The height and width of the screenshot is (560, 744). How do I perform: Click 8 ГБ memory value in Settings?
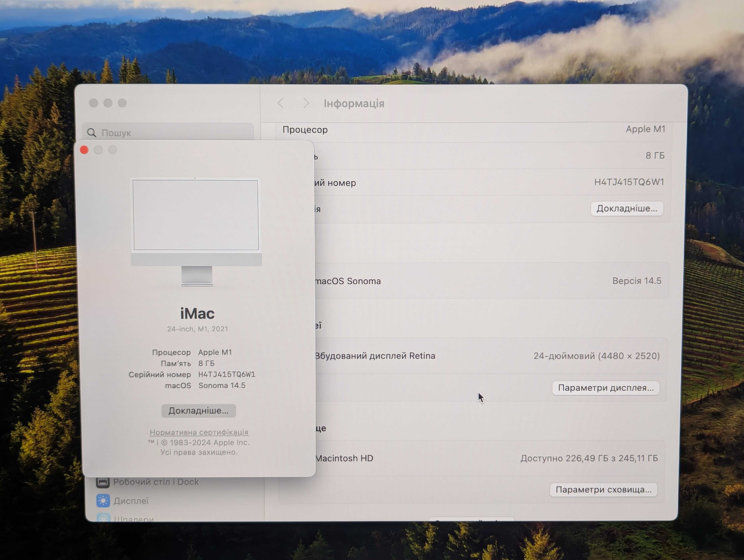pyautogui.click(x=655, y=155)
